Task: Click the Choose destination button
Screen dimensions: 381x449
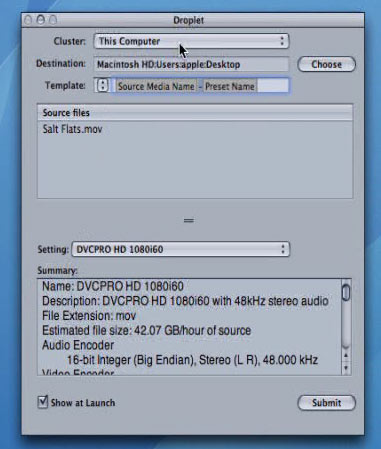Action: [x=326, y=64]
